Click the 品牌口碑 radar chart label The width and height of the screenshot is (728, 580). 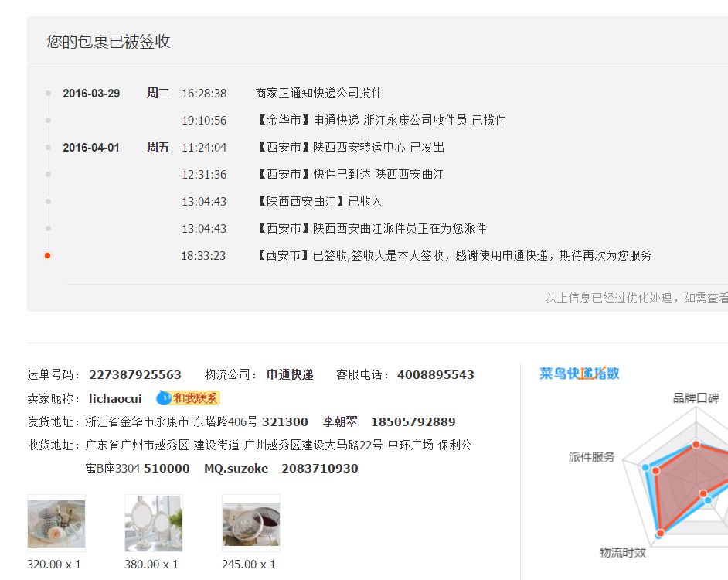pos(696,398)
